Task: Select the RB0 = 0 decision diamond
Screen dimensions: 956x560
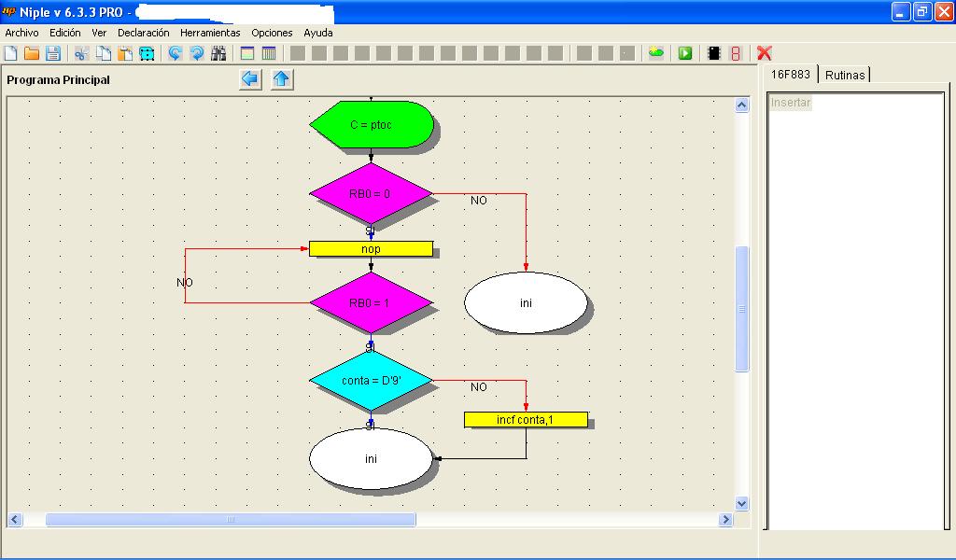Action: 371,194
